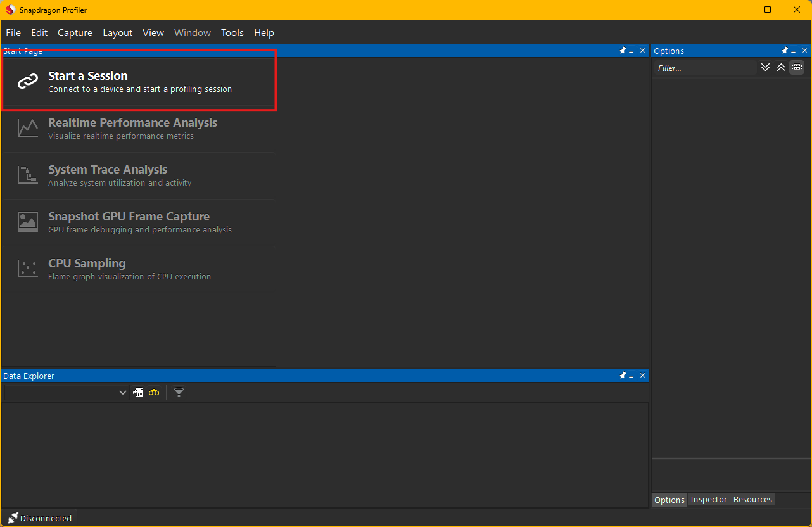
Task: Switch to the Options tab at the bottom
Action: (669, 500)
